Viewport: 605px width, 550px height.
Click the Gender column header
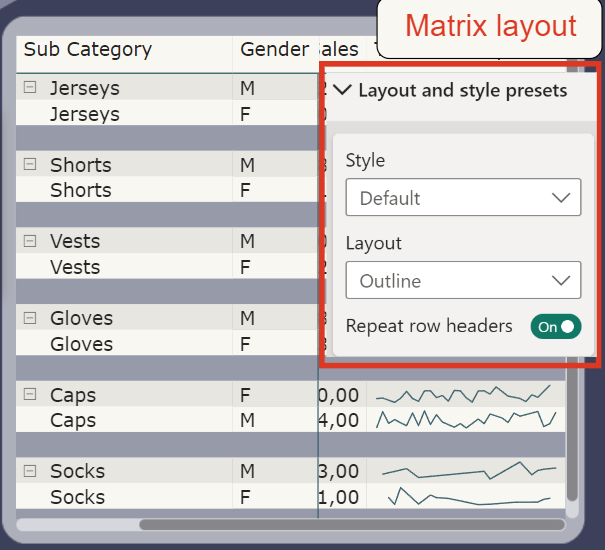pyautogui.click(x=274, y=50)
